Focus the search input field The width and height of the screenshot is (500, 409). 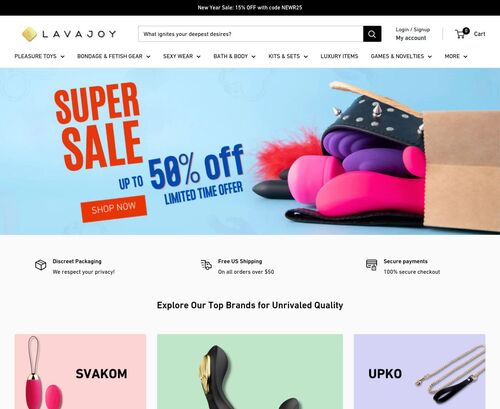[x=251, y=34]
